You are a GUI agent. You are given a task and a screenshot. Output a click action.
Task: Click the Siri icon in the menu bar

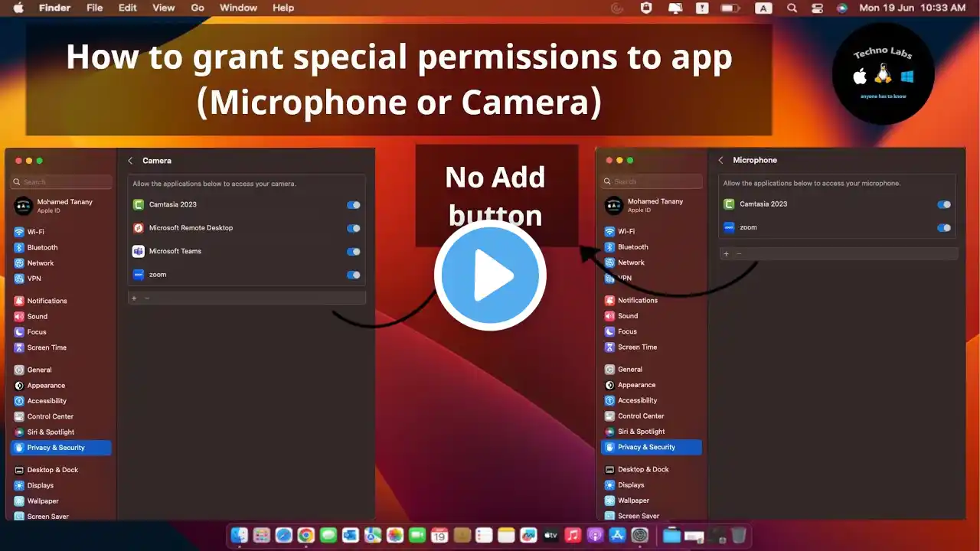(842, 8)
